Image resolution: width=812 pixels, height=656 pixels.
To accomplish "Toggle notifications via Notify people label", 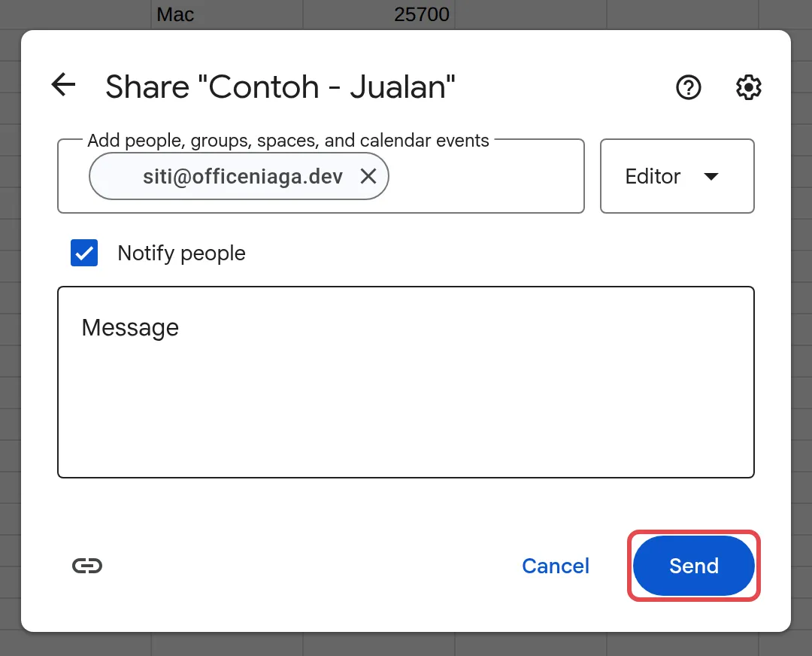I will click(181, 254).
